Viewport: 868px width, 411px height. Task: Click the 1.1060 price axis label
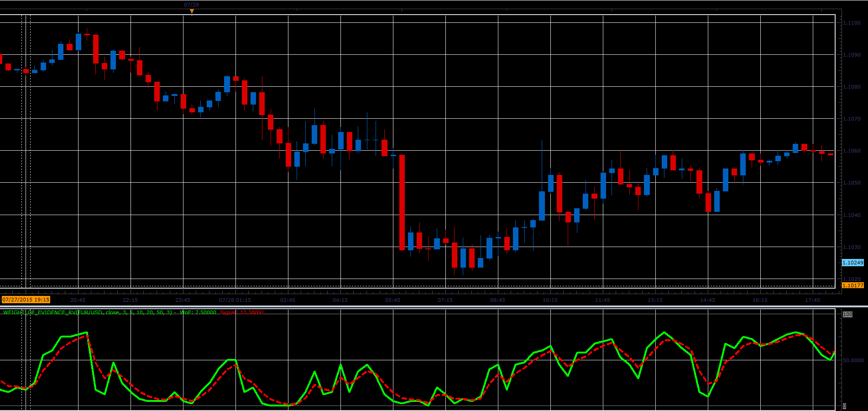click(x=852, y=151)
